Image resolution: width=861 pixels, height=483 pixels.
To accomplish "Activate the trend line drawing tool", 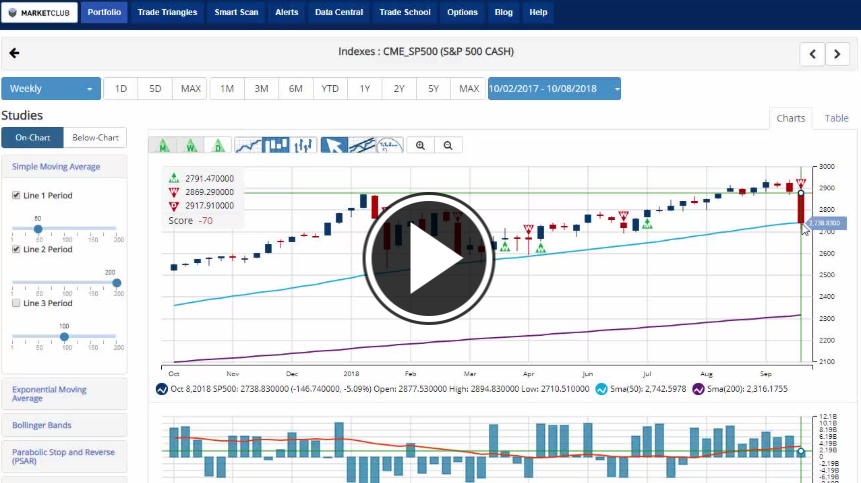I will 362,145.
